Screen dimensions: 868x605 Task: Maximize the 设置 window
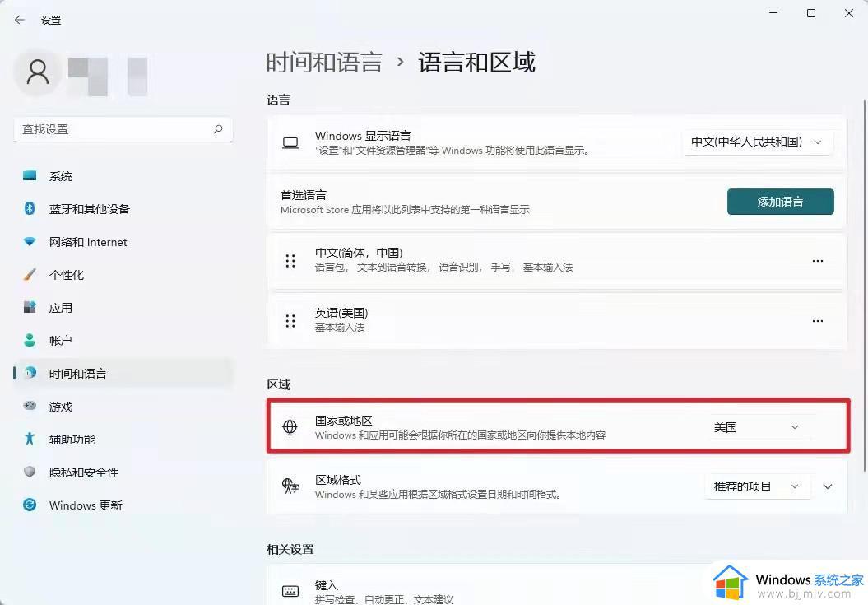pyautogui.click(x=811, y=12)
